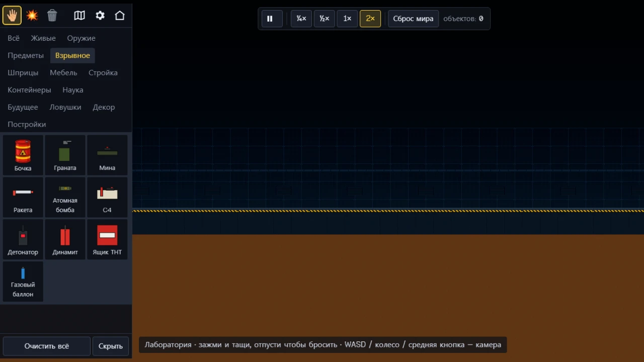Image resolution: width=644 pixels, height=362 pixels.
Task: Open the Ловушки category
Action: click(x=65, y=107)
